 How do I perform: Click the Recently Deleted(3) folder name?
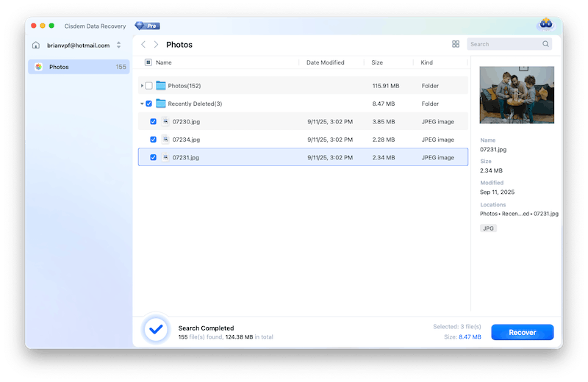tap(195, 104)
